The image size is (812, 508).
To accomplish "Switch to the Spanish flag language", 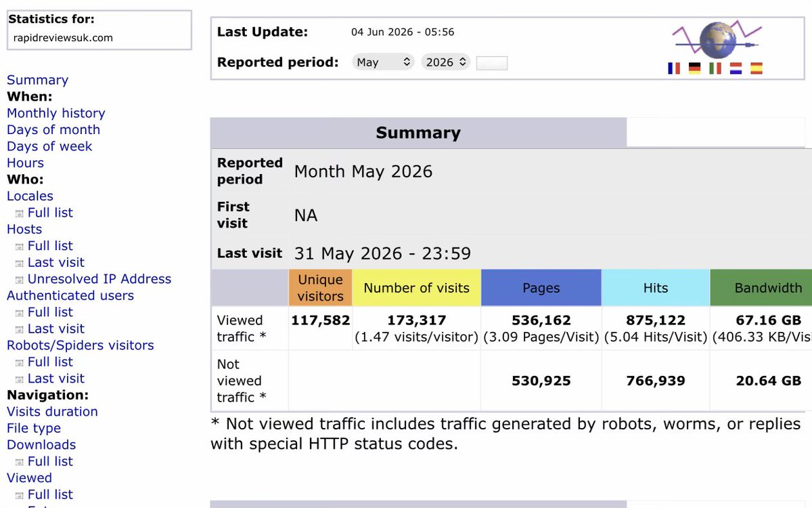I will (x=757, y=68).
